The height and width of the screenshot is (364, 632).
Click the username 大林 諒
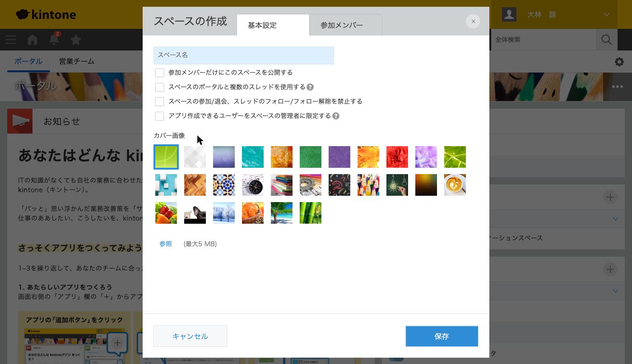point(542,14)
